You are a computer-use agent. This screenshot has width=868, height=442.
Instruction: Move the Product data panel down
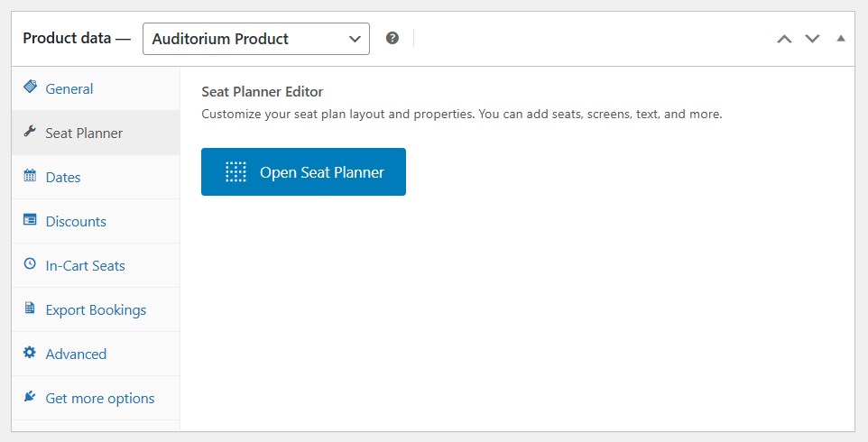pos(812,39)
